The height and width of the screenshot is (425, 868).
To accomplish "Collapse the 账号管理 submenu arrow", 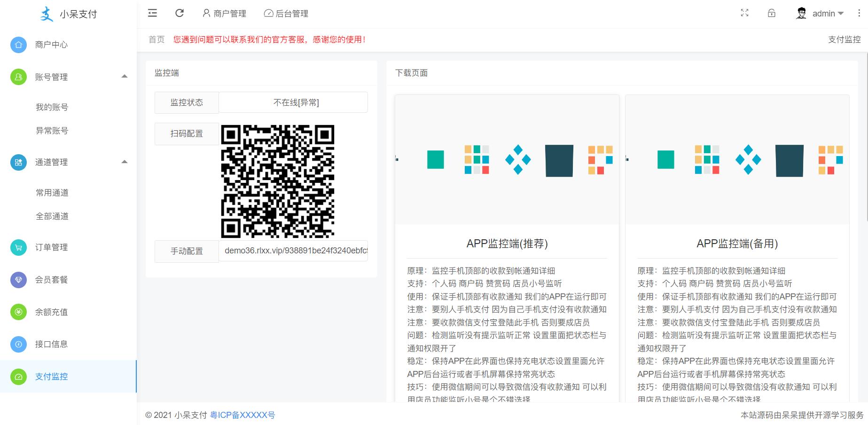I will pos(125,77).
